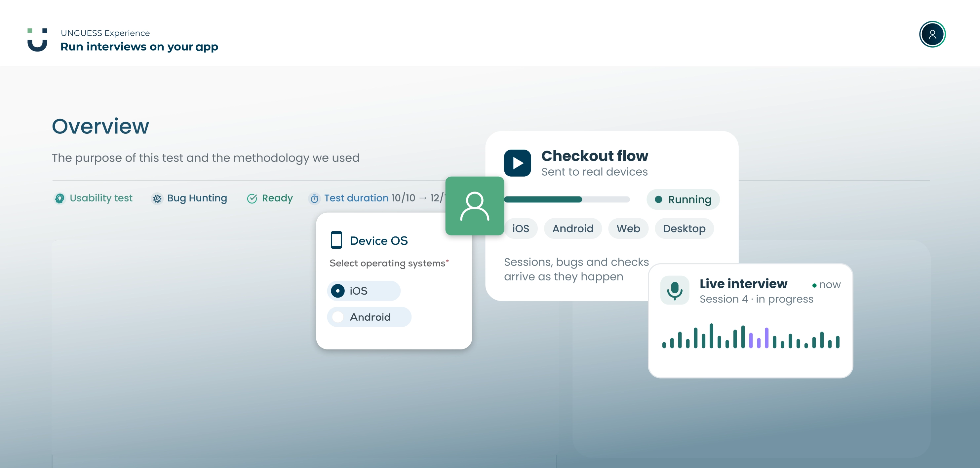Click "Session 4 · in progress" text
The width and height of the screenshot is (980, 468).
[756, 299]
